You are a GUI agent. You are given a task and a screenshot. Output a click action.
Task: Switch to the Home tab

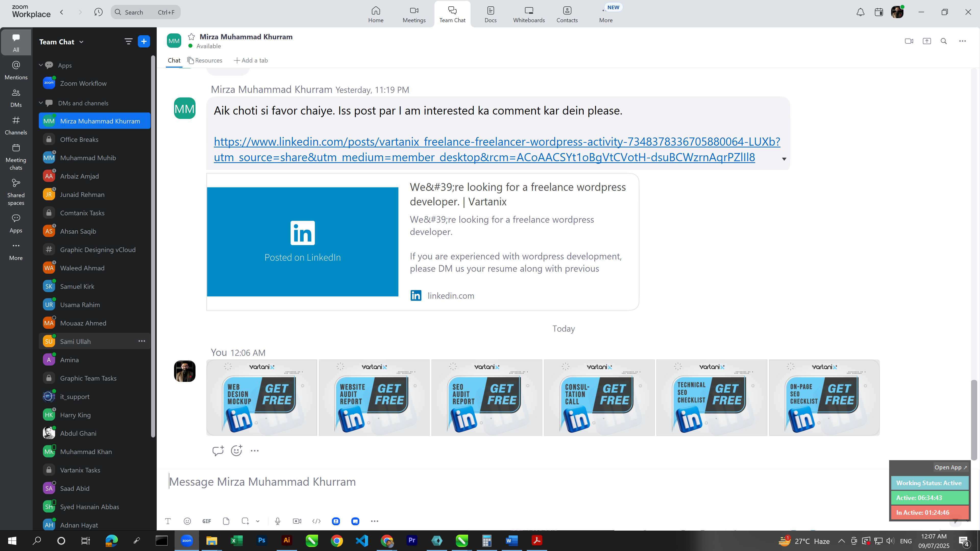(x=375, y=15)
